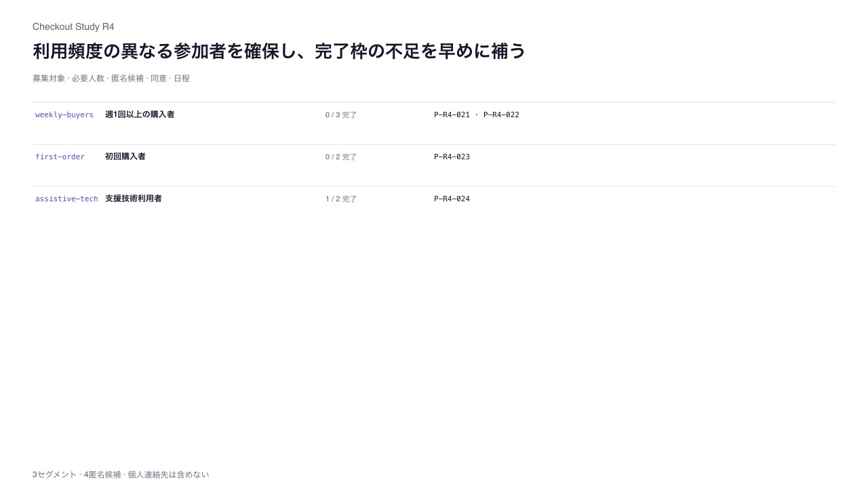Click the 支援技術利用者 label
Viewport: 868px width, 488px height.
coord(134,199)
